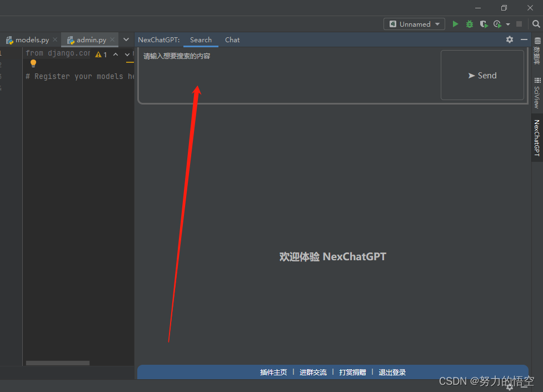
Task: Open the database tool window sidebar icon
Action: tap(537, 51)
